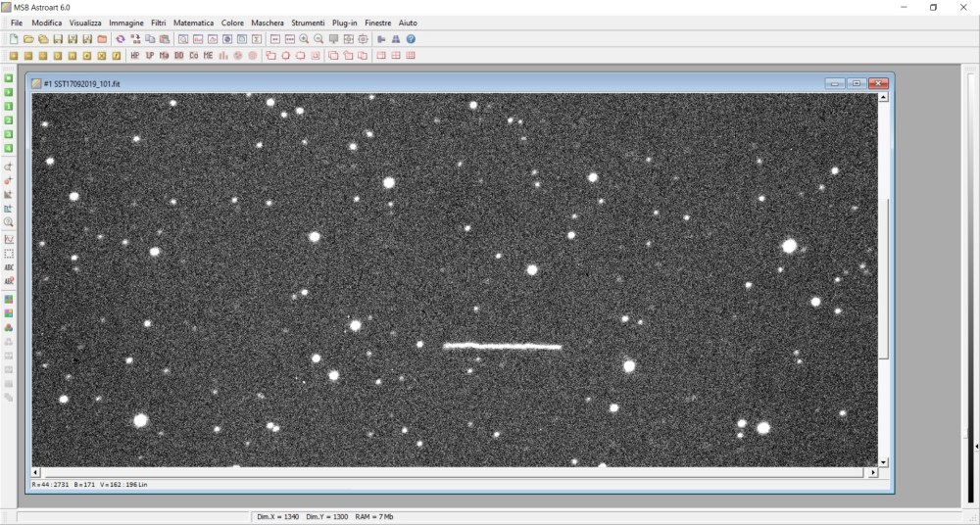Open the Finestre menu
Image resolution: width=980 pixels, height=525 pixels.
tap(378, 24)
